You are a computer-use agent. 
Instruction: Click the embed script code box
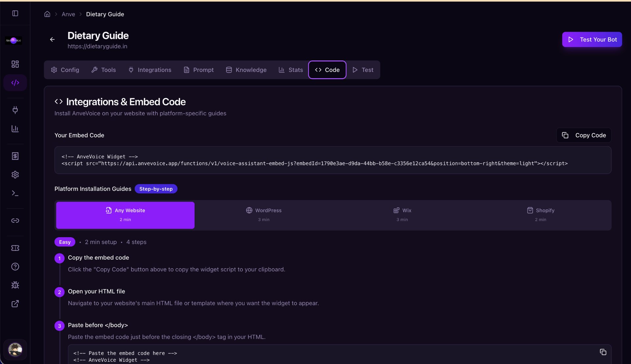pyautogui.click(x=333, y=160)
